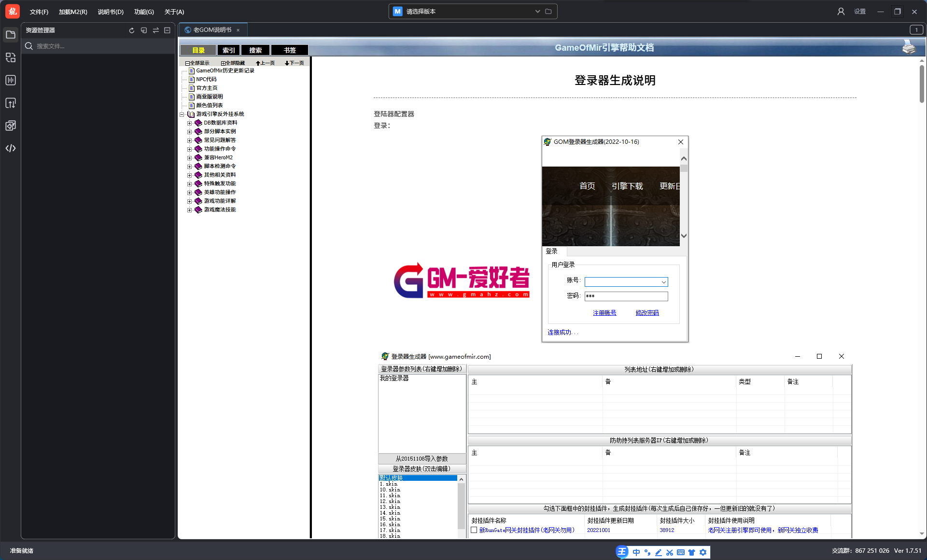
Task: Click 全部显示 to expand all topics
Action: click(x=197, y=63)
